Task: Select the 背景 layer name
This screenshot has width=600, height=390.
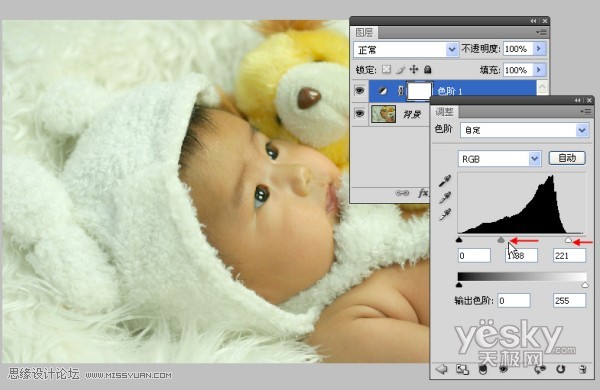Action: click(x=412, y=114)
